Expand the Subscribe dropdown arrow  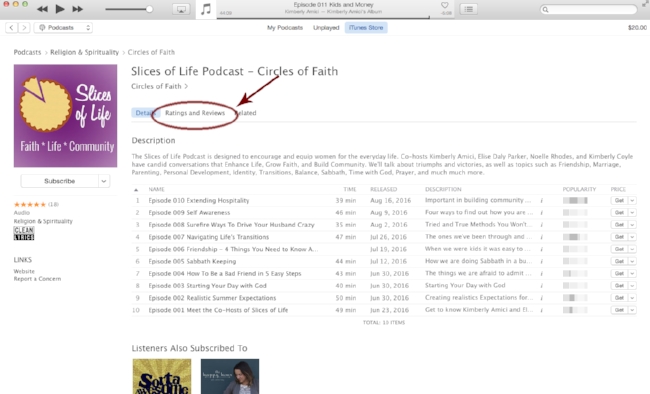104,181
